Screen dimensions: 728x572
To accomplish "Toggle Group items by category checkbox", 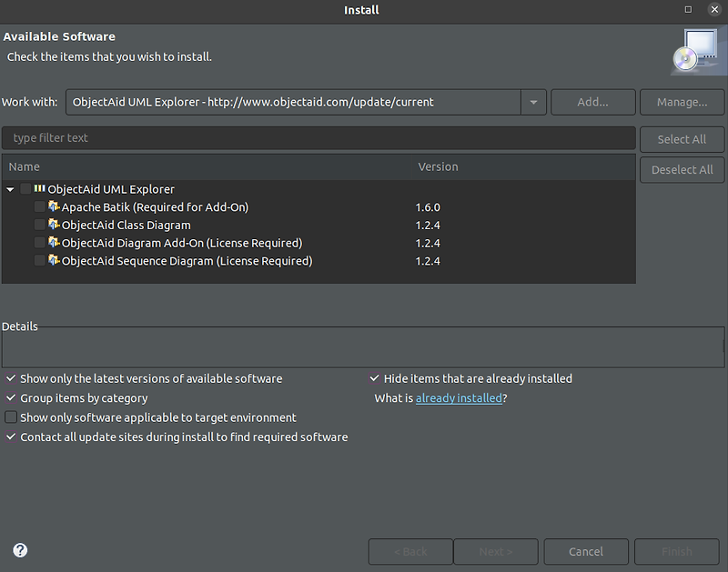I will (x=11, y=398).
